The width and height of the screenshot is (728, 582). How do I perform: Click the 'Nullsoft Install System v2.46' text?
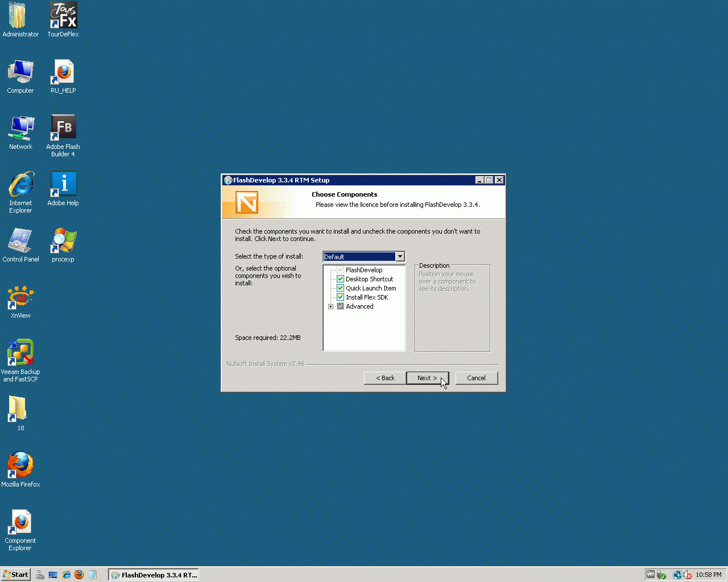[x=265, y=364]
